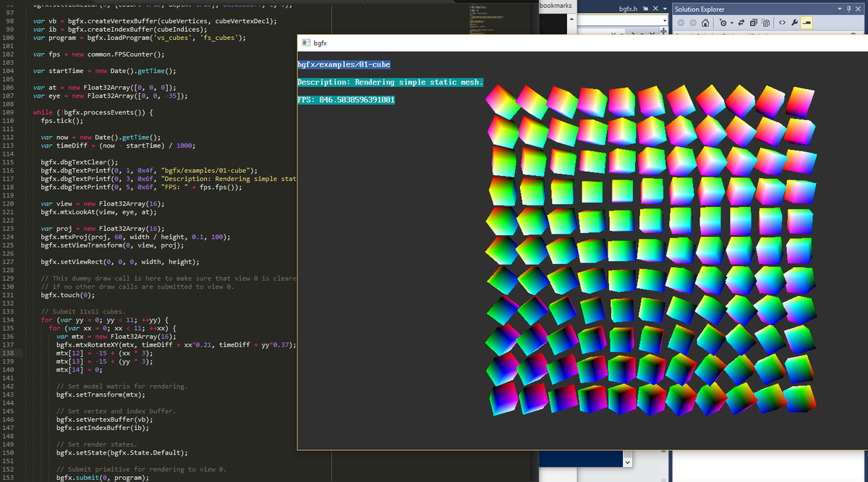Open the navigation bar combo box under bgfx.h
868x482 pixels.
623,21
